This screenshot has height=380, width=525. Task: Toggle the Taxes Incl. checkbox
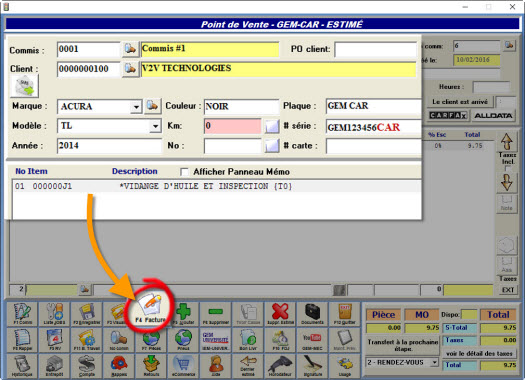[508, 168]
